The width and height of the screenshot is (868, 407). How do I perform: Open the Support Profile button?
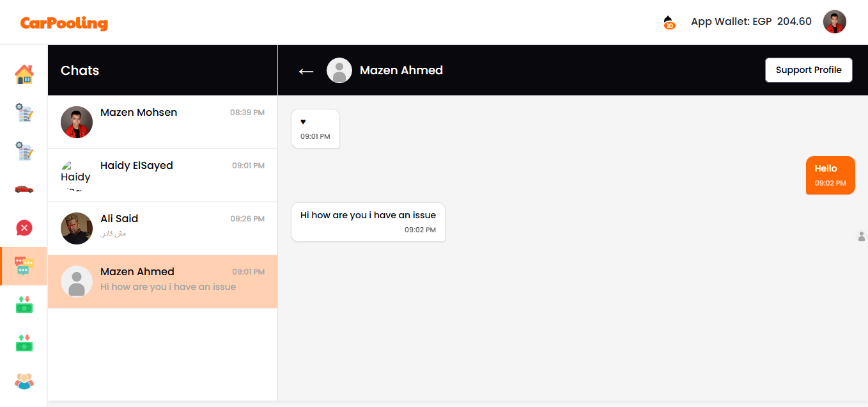coord(809,70)
